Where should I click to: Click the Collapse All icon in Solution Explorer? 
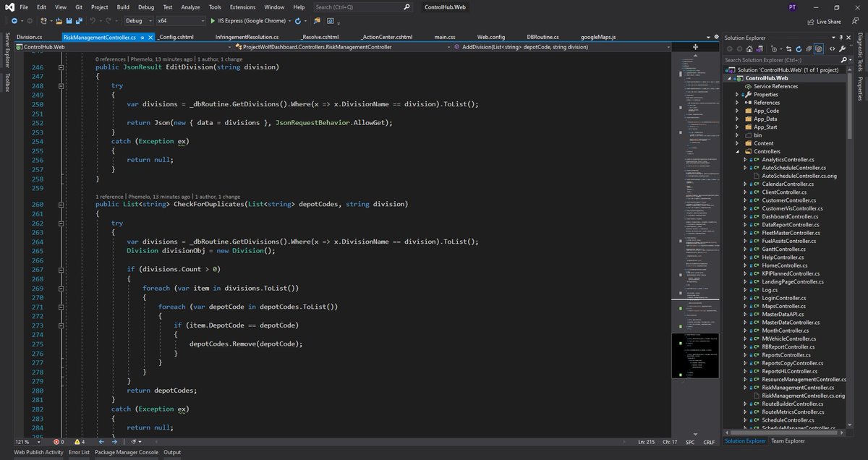click(x=809, y=49)
